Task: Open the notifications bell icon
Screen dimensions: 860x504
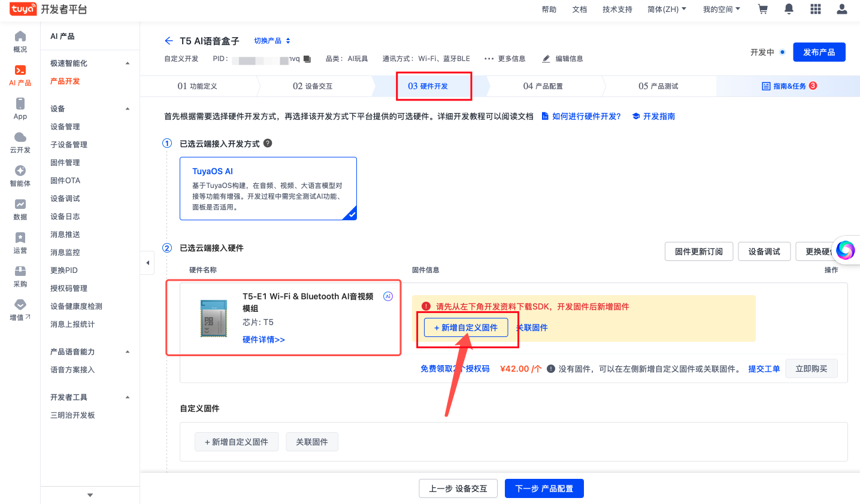Action: click(x=789, y=9)
